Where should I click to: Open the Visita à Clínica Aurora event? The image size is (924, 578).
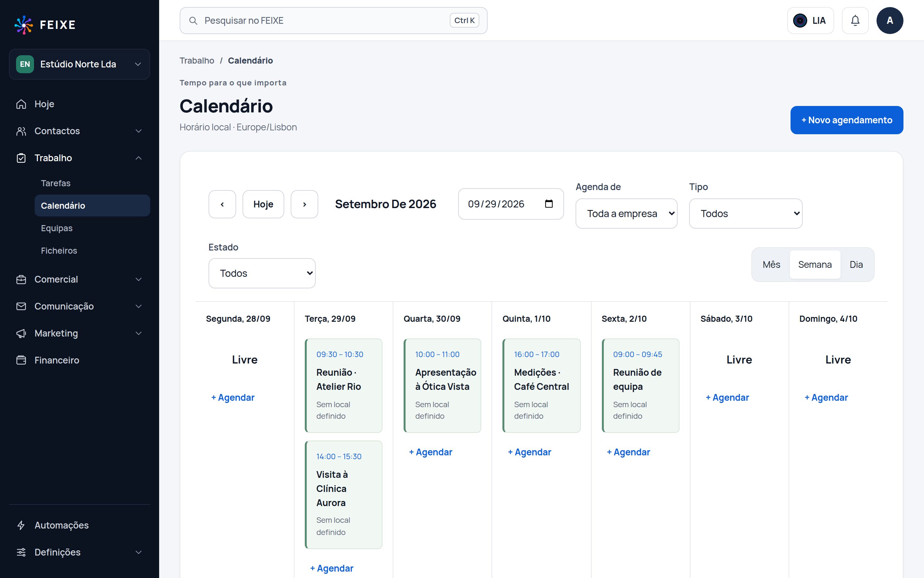[343, 495]
